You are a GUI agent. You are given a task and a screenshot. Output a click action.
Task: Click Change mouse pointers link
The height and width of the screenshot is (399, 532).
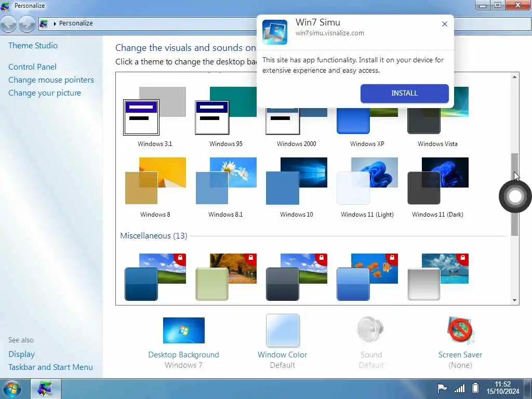point(51,79)
